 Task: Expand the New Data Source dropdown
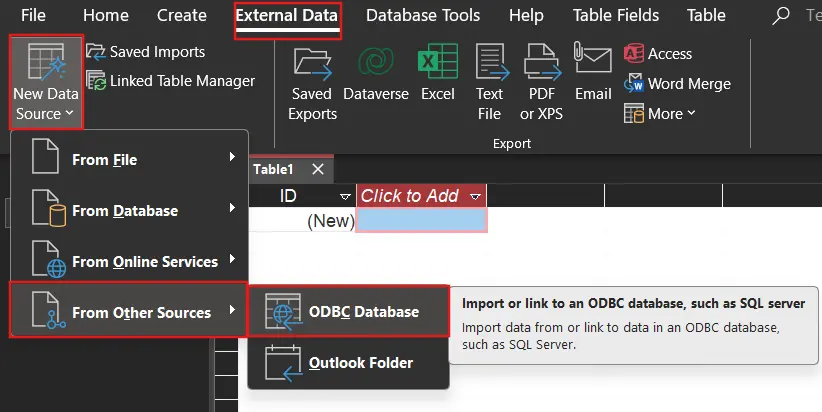46,81
